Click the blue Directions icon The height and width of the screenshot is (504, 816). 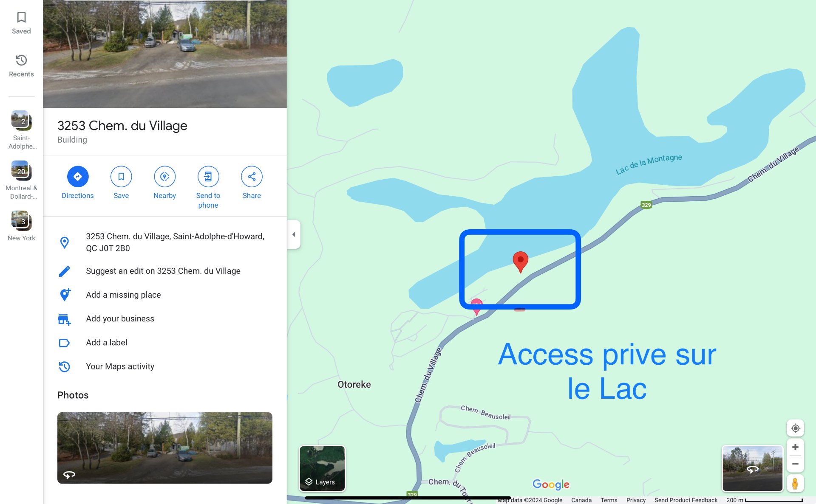point(78,177)
